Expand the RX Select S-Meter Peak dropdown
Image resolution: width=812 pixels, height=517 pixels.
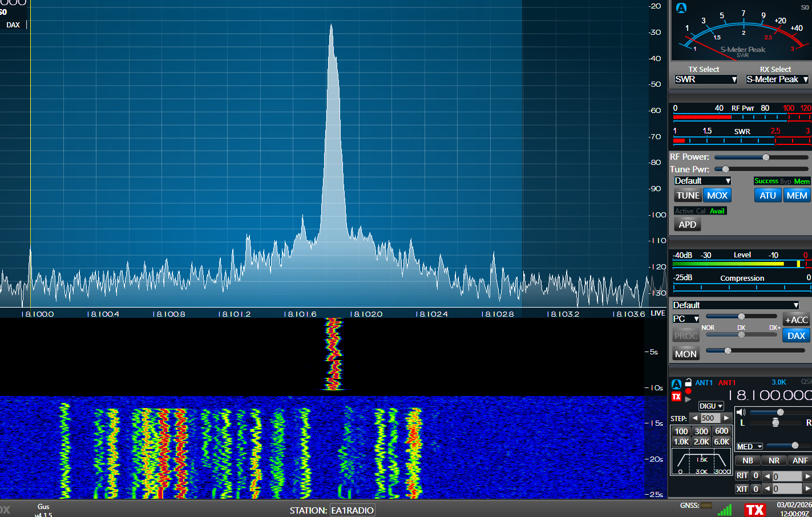pyautogui.click(x=777, y=79)
